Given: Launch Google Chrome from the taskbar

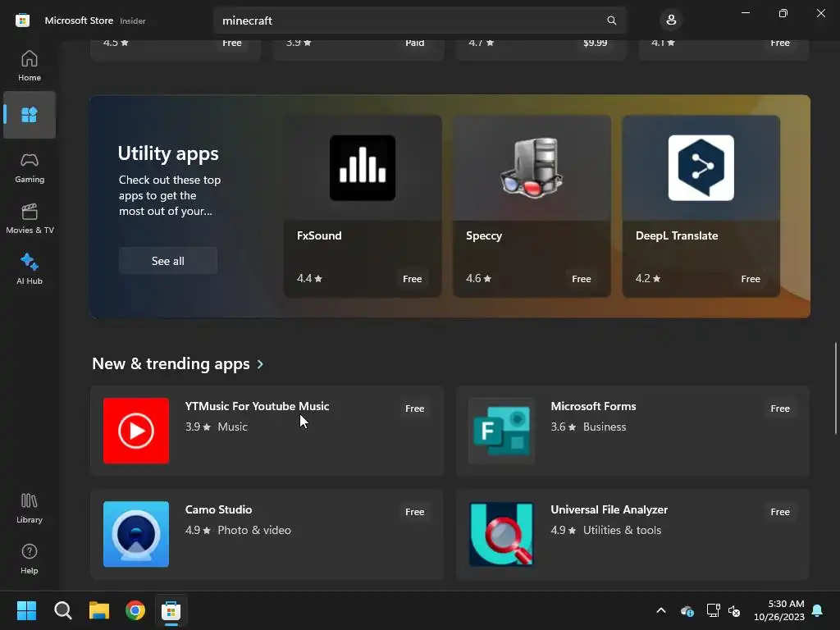Looking at the screenshot, I should [x=135, y=610].
